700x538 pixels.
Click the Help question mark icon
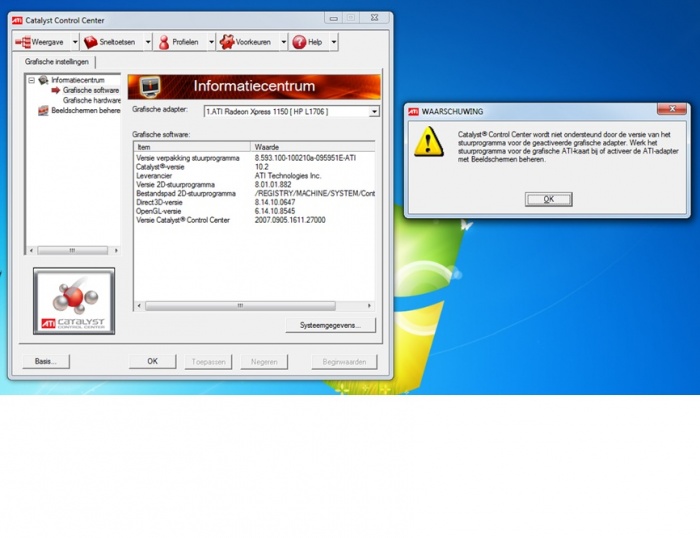[299, 42]
